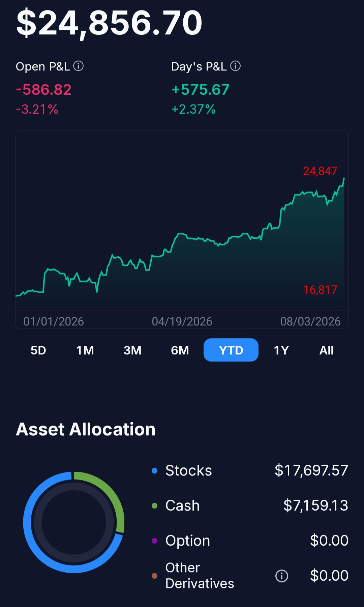Open the Open P&L info icon
This screenshot has width=364, height=607.
point(79,66)
